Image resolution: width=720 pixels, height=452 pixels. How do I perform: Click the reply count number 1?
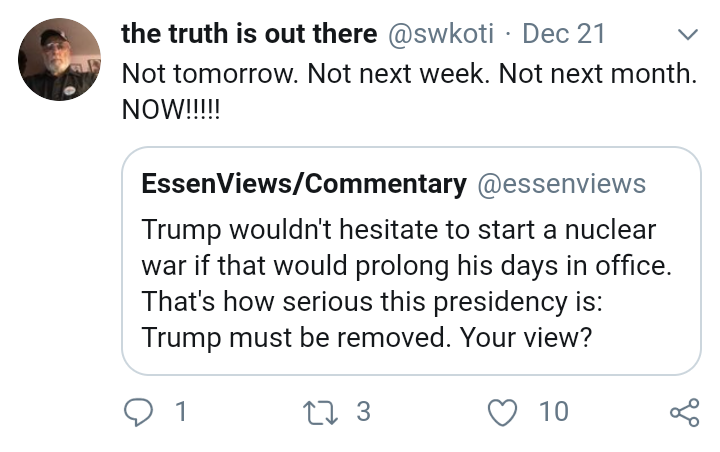click(x=181, y=412)
